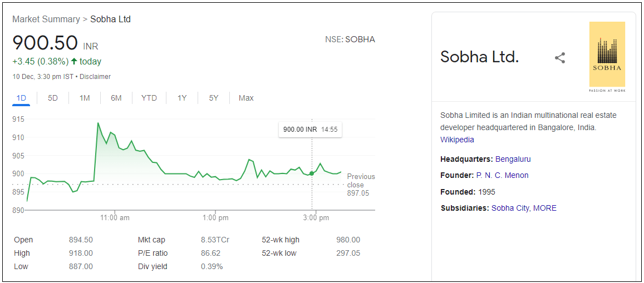Viewport: 644px width, 283px height.
Task: Click the share icon beside Sobha Ltd.
Action: (560, 58)
